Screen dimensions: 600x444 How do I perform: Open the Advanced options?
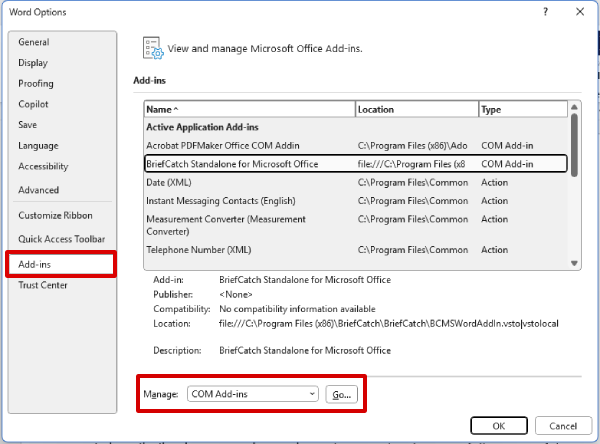click(x=39, y=190)
